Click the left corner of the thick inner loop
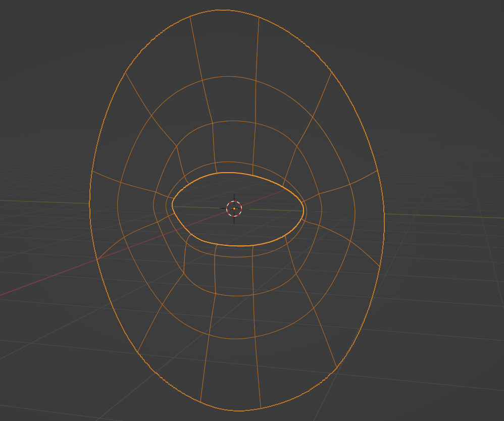Viewport: 504px width, 421px height. click(172, 205)
